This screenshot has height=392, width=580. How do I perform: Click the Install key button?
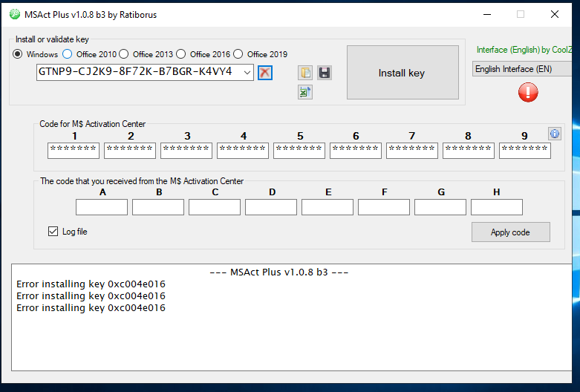click(403, 73)
